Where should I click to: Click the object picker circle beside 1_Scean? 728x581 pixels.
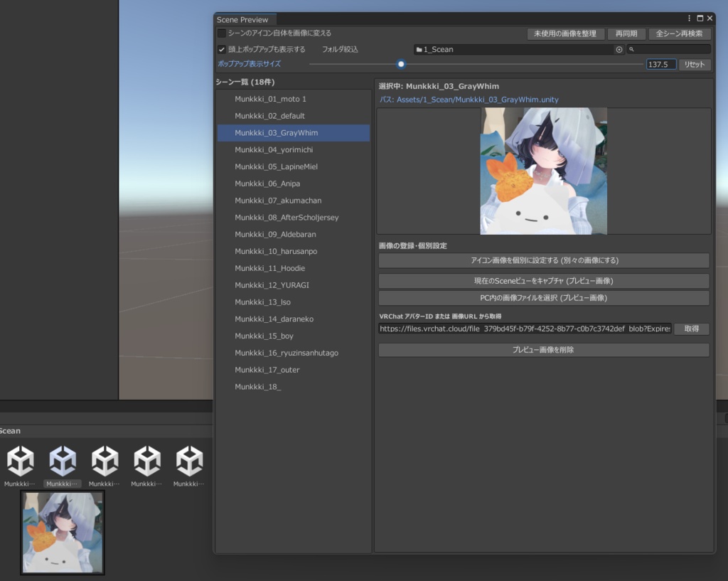coord(619,49)
